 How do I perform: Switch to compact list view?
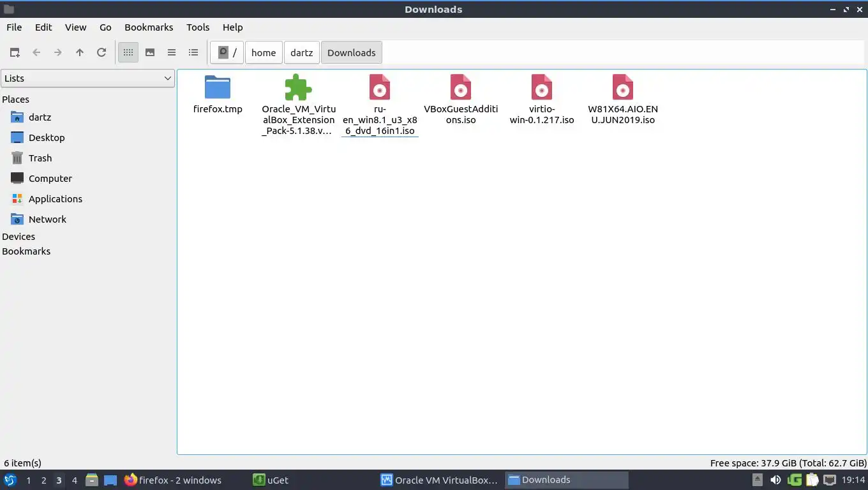[x=172, y=52]
